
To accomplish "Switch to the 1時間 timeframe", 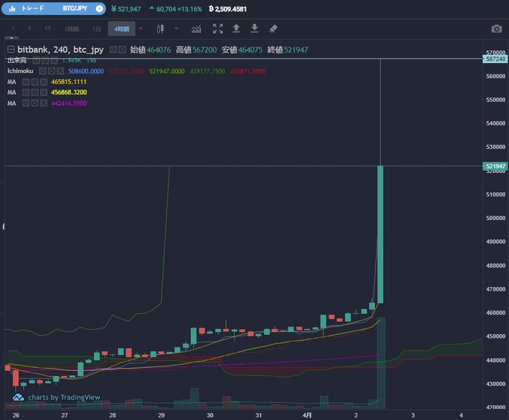I will click(x=71, y=29).
